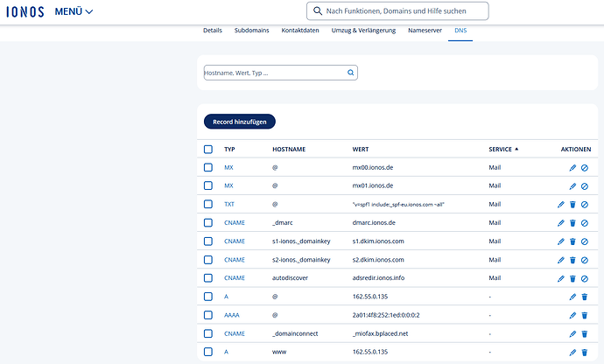This screenshot has width=604, height=364.
Task: Open the Subdomains tab
Action: point(252,31)
